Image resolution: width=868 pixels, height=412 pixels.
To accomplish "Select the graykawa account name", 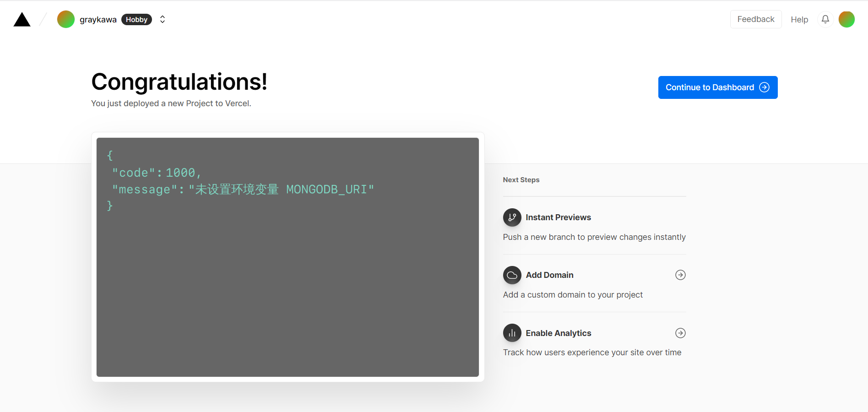I will point(98,20).
